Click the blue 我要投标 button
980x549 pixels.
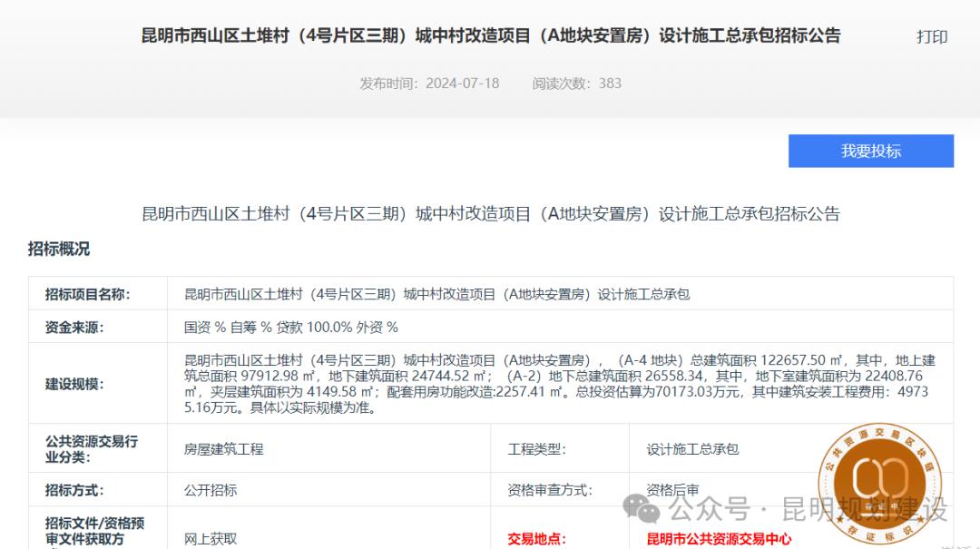click(x=870, y=151)
